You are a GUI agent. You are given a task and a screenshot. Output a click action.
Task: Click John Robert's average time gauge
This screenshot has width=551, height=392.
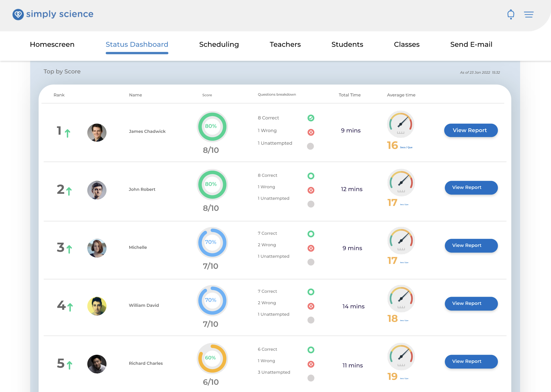tap(401, 183)
